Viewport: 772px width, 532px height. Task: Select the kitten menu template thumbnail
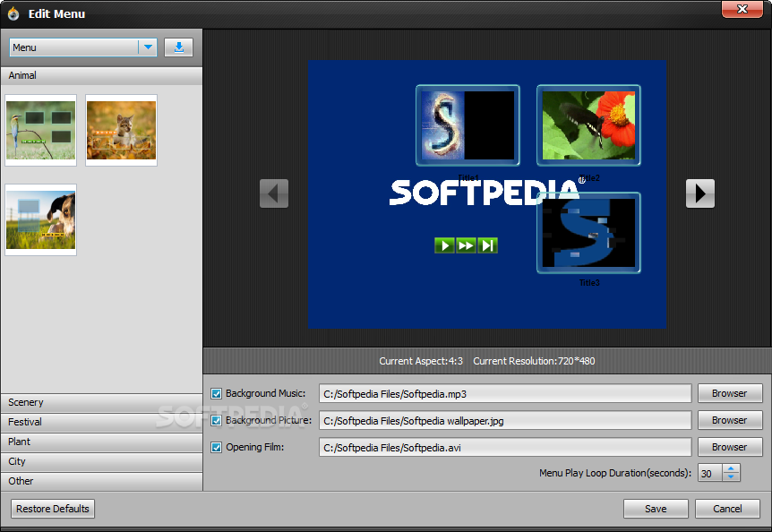pyautogui.click(x=121, y=131)
